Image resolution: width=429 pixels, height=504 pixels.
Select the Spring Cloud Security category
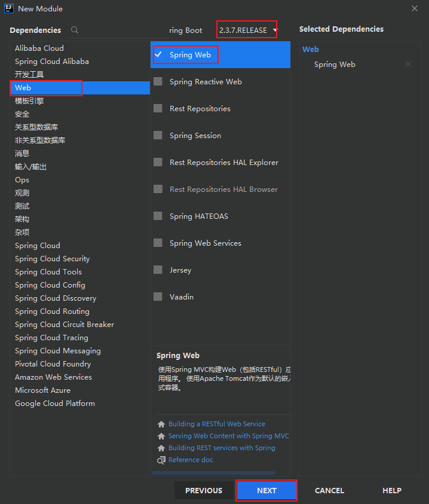(52, 258)
